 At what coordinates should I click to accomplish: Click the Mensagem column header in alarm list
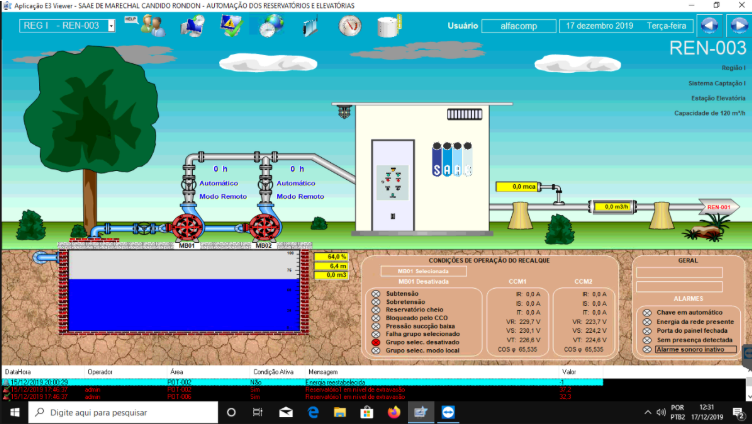[x=323, y=370]
